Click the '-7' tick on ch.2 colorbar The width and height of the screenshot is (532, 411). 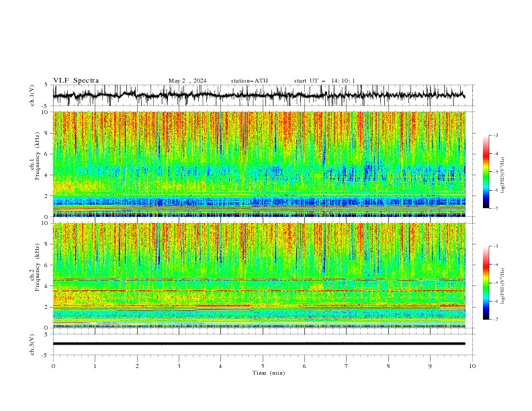[x=496, y=319]
